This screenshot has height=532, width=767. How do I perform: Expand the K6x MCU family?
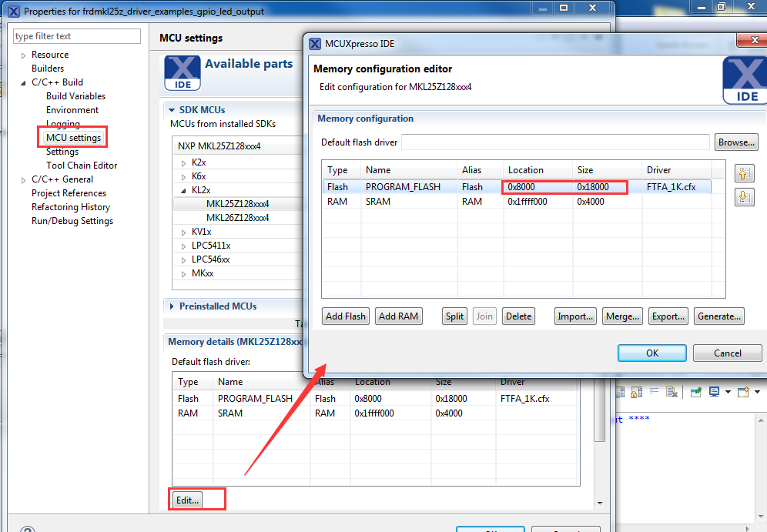[x=183, y=176]
